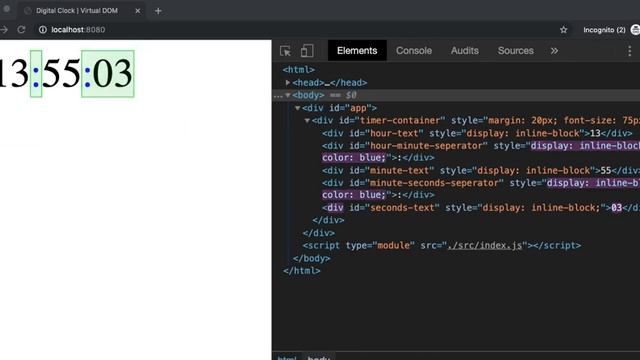
Task: Reload the page
Action: pyautogui.click(x=21, y=29)
